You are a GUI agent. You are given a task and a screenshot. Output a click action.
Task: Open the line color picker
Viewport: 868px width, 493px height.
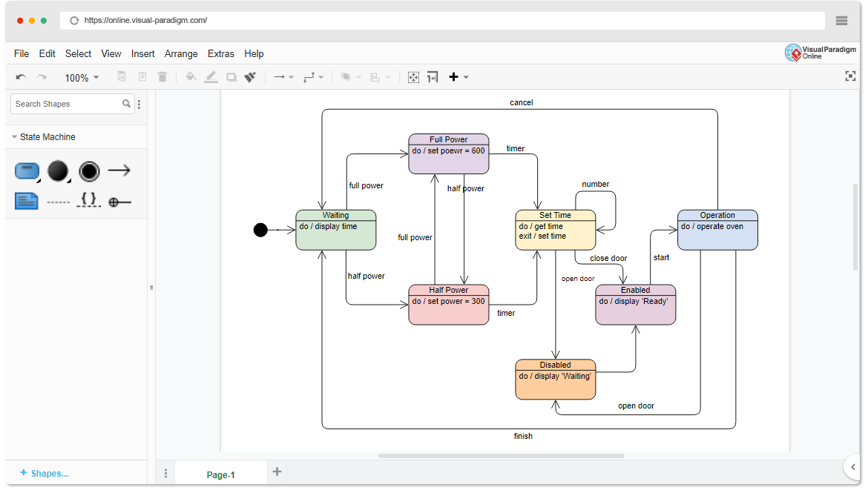click(211, 76)
